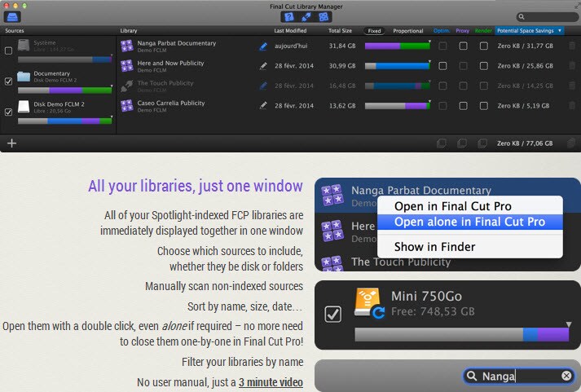581x392 pixels.
Task: Uncheck the Documentary source checkbox
Action: (8, 81)
